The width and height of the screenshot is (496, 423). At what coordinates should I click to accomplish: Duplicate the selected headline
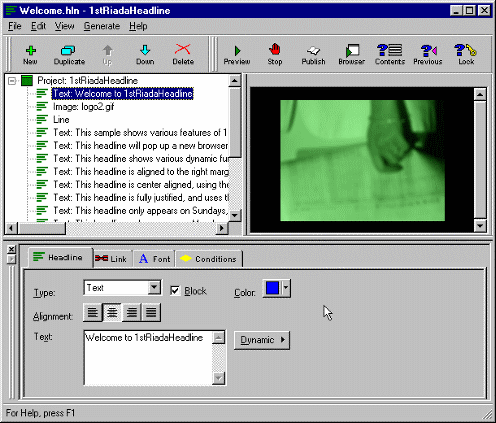pos(69,55)
